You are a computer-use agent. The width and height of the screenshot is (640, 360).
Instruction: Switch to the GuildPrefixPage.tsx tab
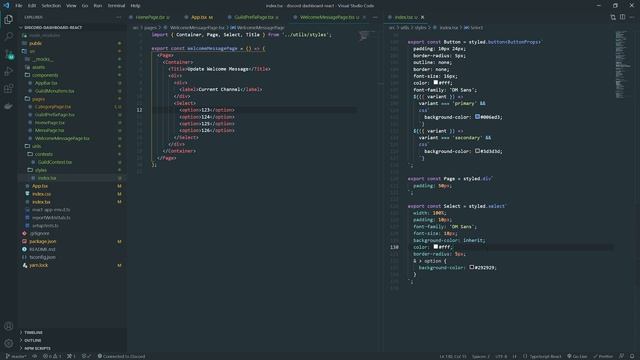coord(254,17)
